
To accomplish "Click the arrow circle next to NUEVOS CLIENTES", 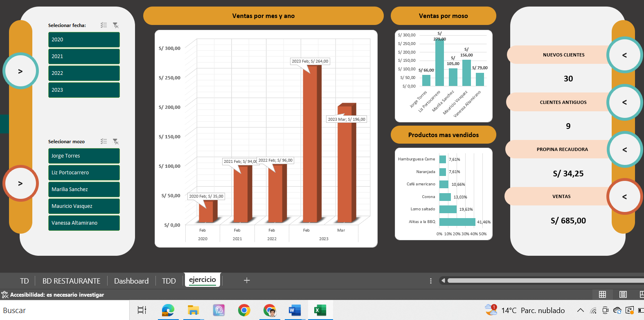I will click(624, 55).
